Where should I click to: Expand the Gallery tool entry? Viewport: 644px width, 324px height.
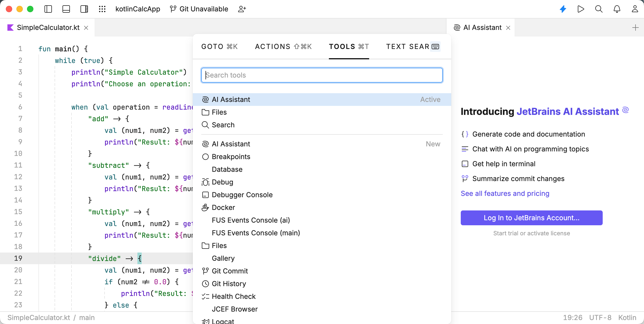tap(223, 258)
